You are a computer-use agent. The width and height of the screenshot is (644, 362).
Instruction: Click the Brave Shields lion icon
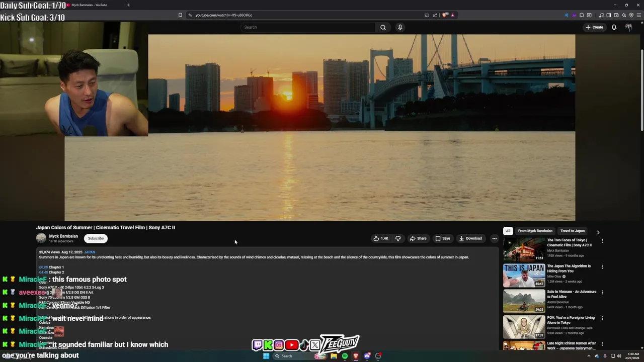click(445, 15)
